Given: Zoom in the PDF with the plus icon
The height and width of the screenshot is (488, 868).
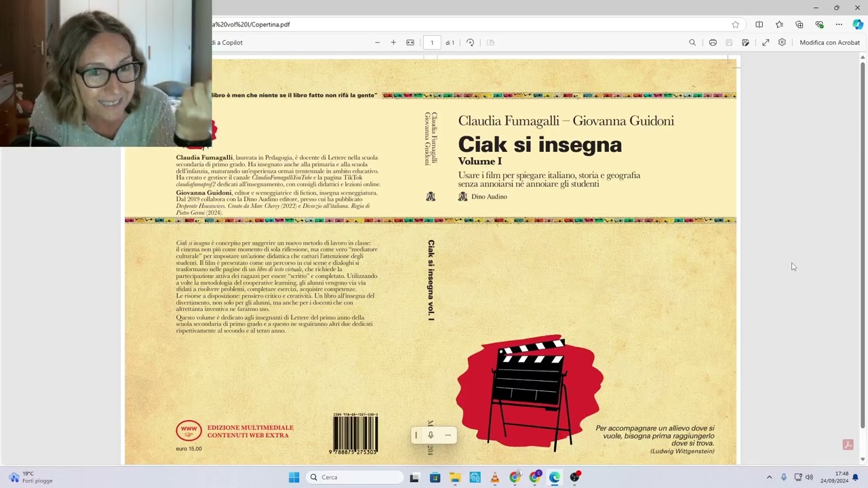Looking at the screenshot, I should [393, 43].
